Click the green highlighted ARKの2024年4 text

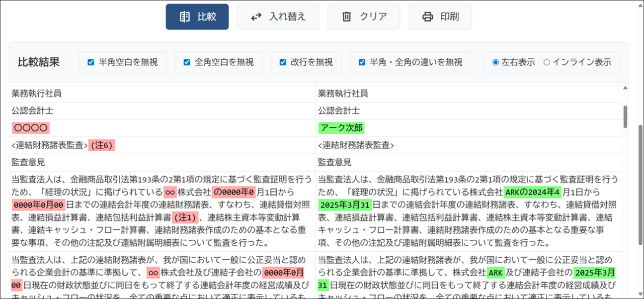tap(532, 192)
